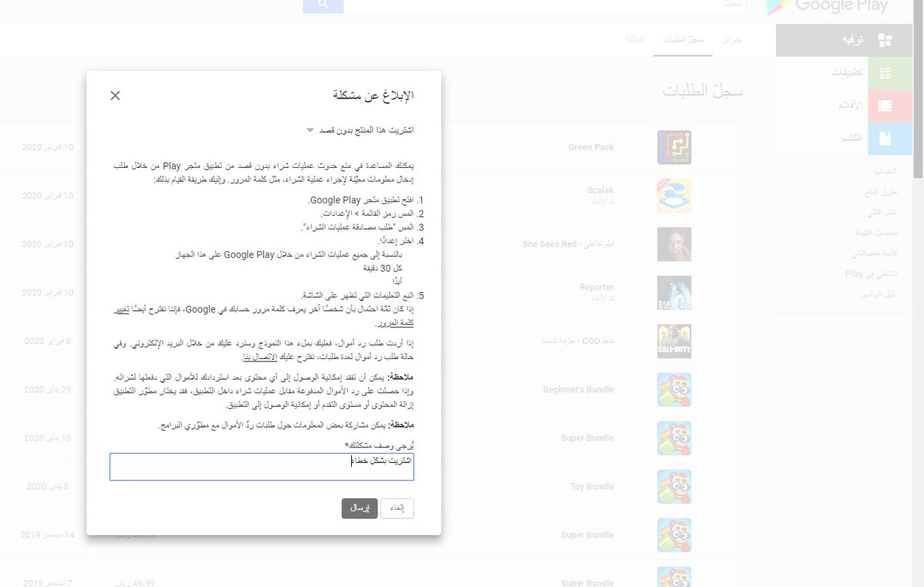
Task: Click the Super Bundle title dated 15 يناير
Action: 588,438
